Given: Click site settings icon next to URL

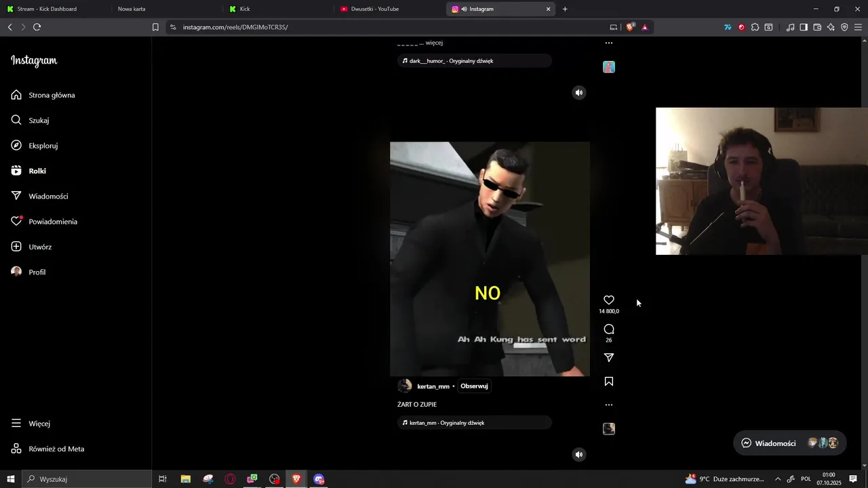Looking at the screenshot, I should click(x=173, y=27).
